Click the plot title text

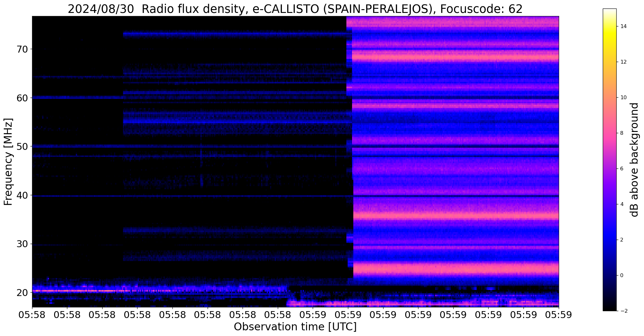tap(295, 9)
